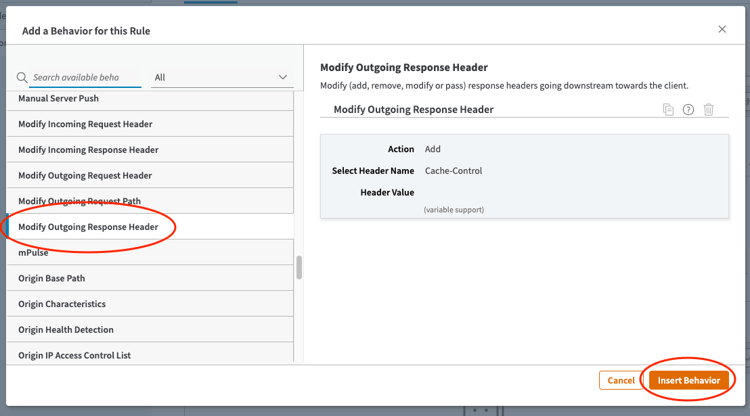Open the All category filter dropdown
The image size is (750, 416).
pos(221,77)
